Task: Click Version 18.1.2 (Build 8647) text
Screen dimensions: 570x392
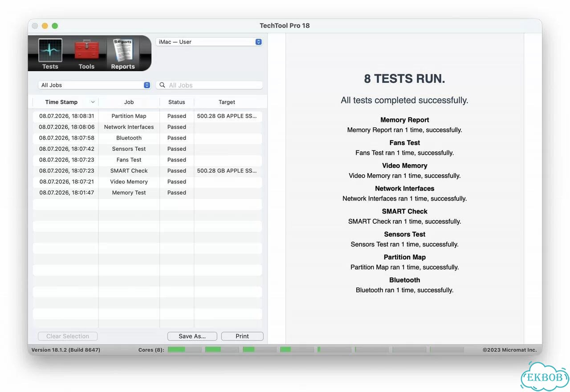Action: click(x=66, y=350)
